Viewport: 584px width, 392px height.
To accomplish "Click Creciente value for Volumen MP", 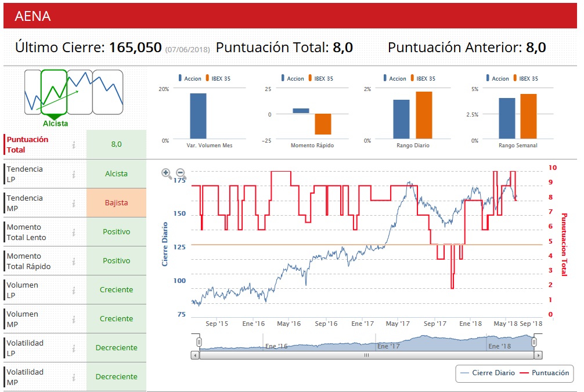I will [x=116, y=319].
